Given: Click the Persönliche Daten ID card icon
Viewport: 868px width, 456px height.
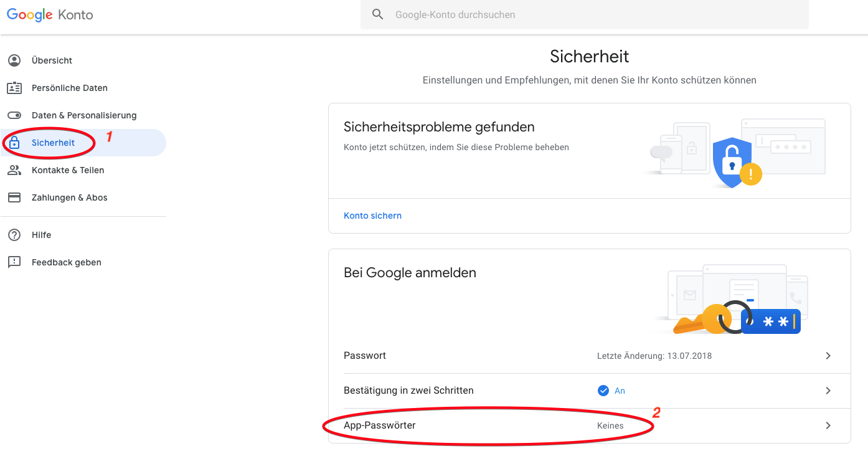Looking at the screenshot, I should tap(14, 88).
